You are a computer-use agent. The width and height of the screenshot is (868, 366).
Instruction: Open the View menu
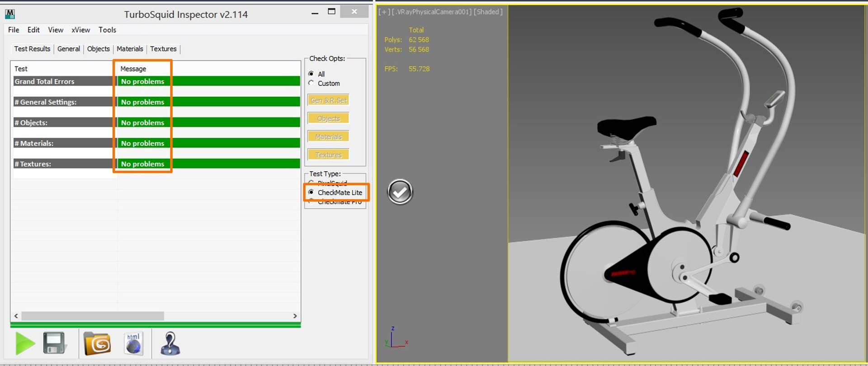click(x=56, y=30)
